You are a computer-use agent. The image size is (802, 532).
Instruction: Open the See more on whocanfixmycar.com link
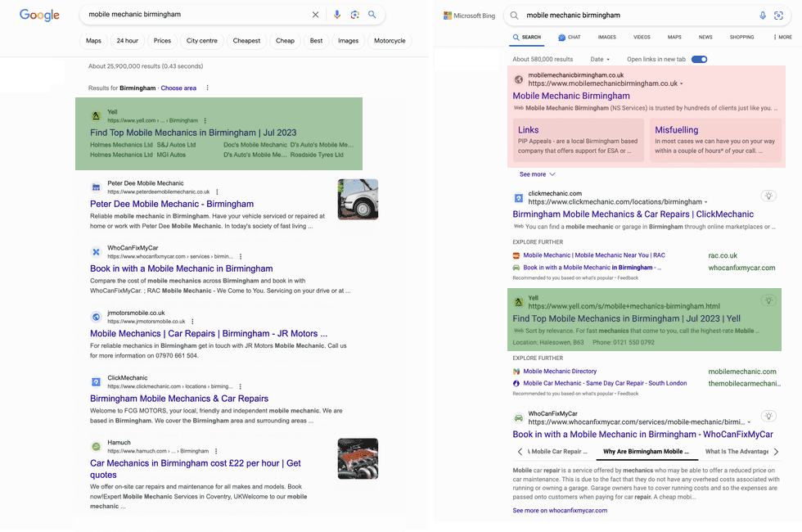(x=561, y=510)
